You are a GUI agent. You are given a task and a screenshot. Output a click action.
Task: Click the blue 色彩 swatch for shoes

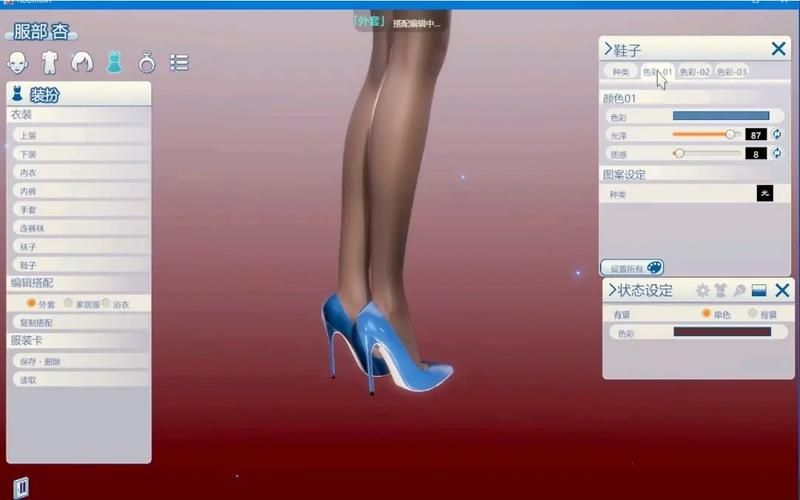click(x=720, y=116)
